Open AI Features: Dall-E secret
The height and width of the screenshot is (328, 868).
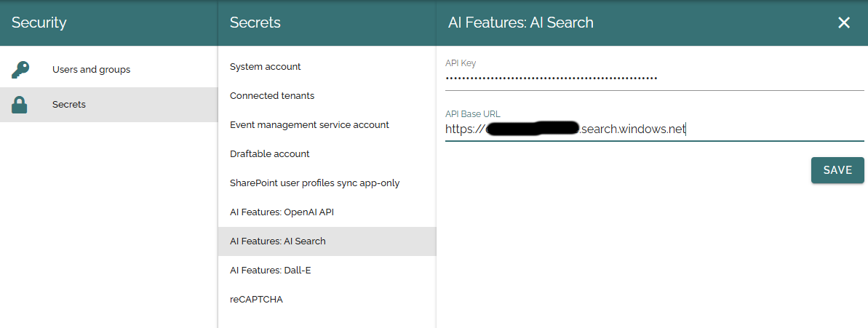327,271
